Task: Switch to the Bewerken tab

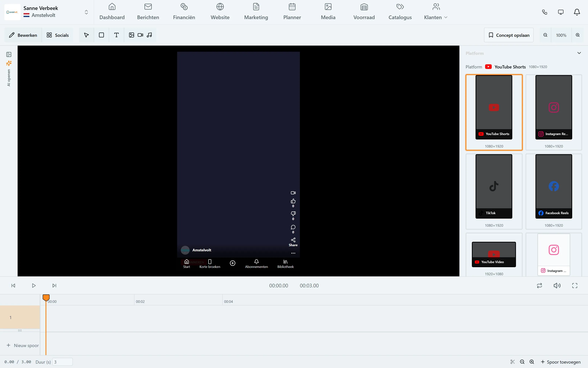Action: pos(23,35)
